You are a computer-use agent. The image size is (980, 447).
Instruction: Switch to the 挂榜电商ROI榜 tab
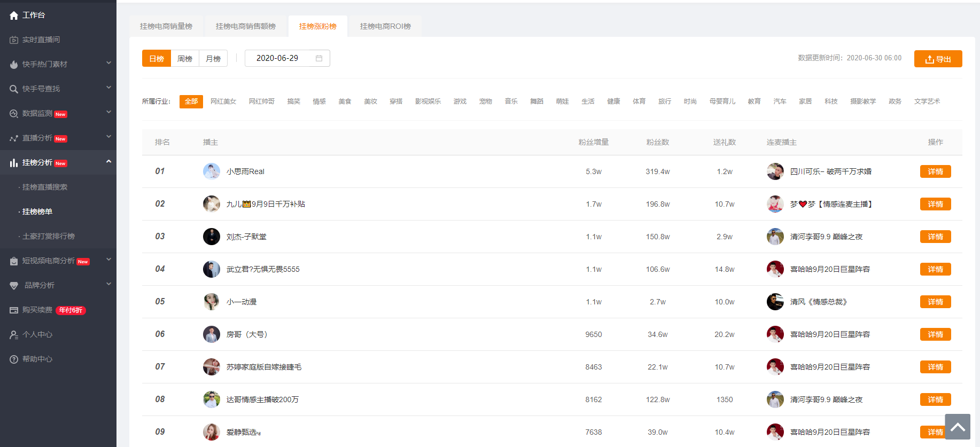(x=385, y=26)
